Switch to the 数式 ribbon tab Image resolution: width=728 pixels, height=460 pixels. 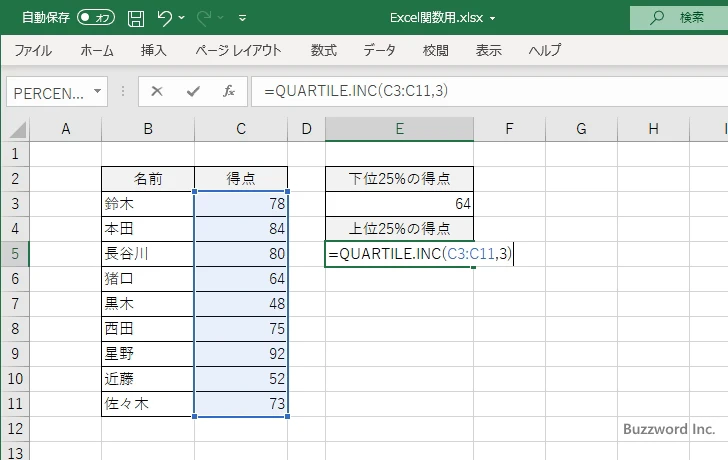click(324, 50)
